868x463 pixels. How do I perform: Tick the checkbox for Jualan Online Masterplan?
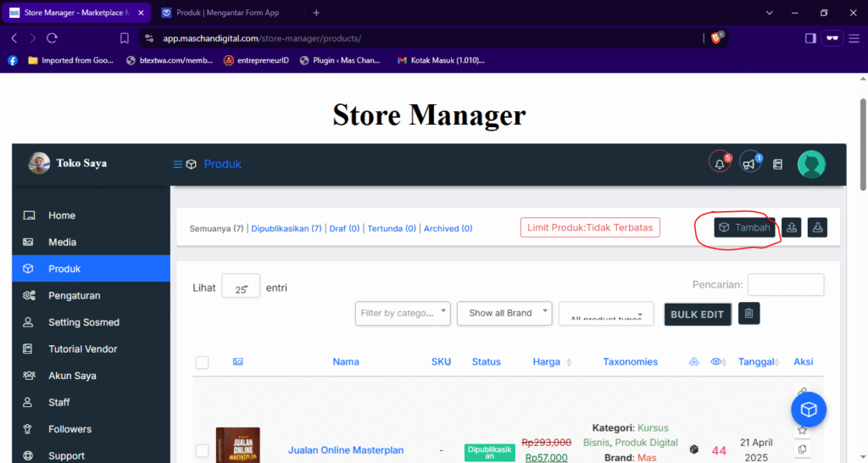tap(202, 450)
